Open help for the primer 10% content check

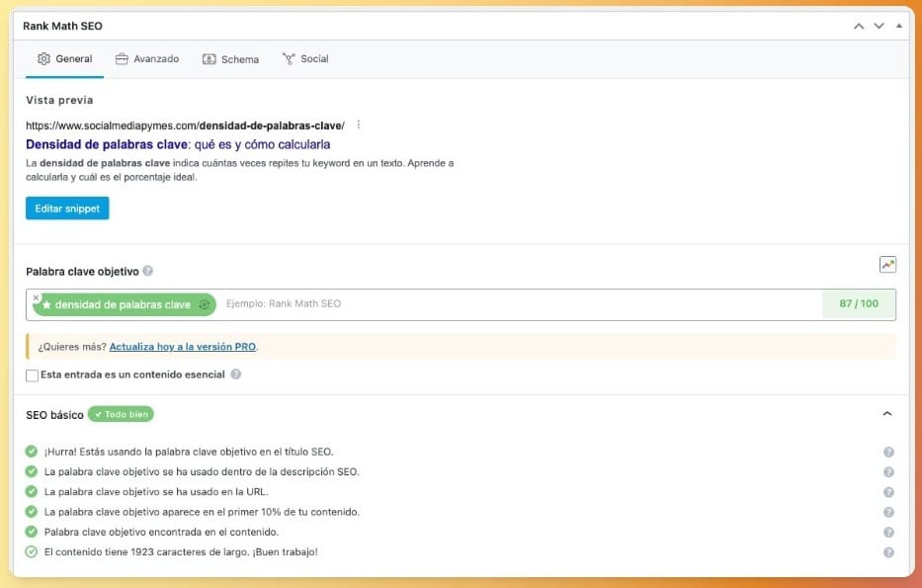[888, 512]
